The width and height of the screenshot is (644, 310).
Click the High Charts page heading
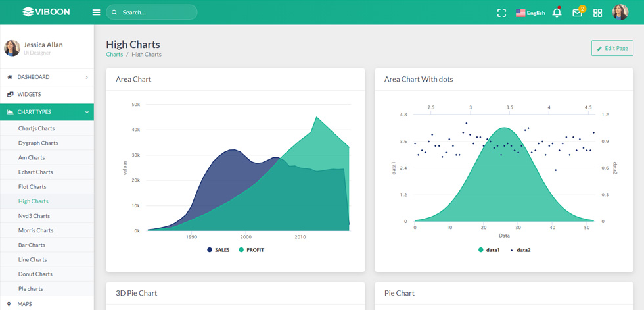(133, 44)
